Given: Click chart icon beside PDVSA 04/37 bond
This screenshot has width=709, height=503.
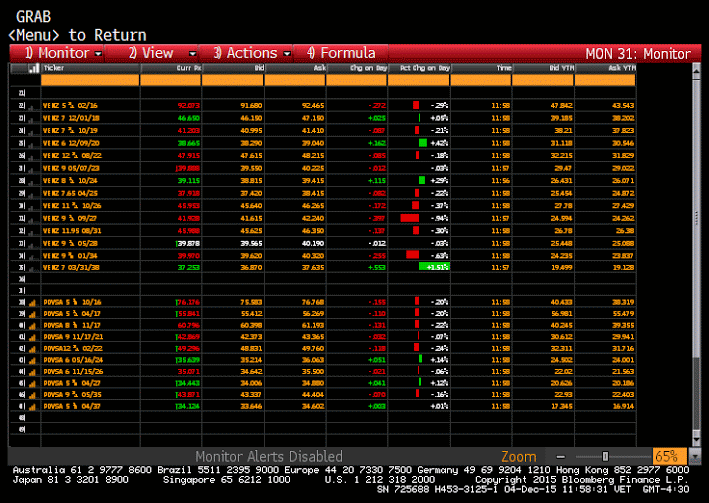Looking at the screenshot, I should [x=32, y=407].
